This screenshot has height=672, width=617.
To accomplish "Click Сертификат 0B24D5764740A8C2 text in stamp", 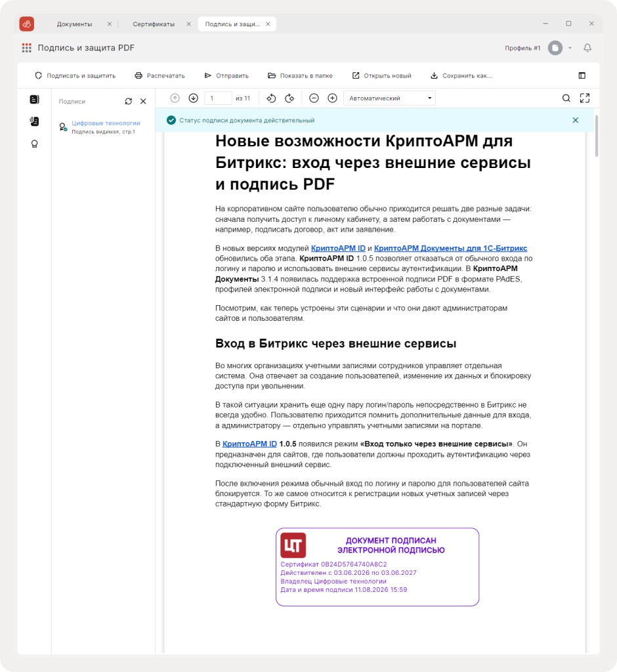I will coord(333,564).
